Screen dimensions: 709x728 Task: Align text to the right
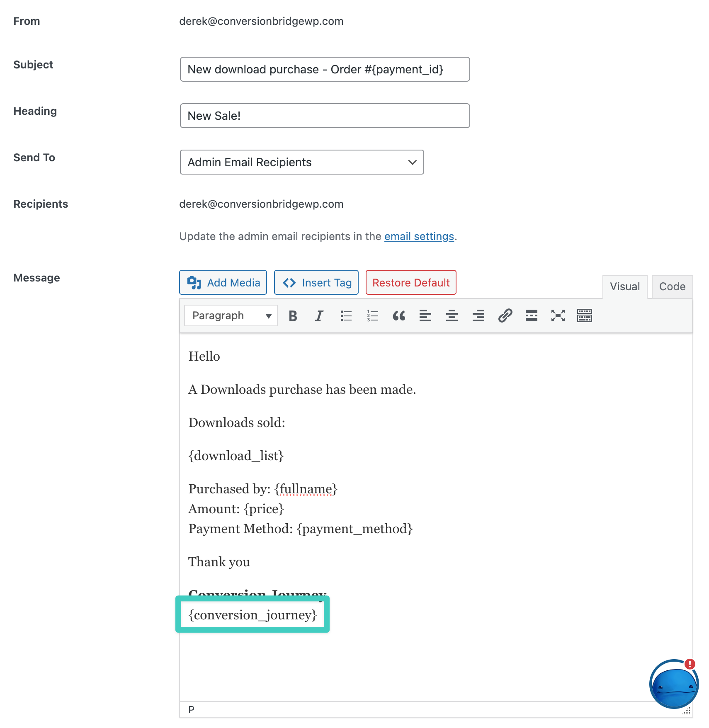coord(478,315)
